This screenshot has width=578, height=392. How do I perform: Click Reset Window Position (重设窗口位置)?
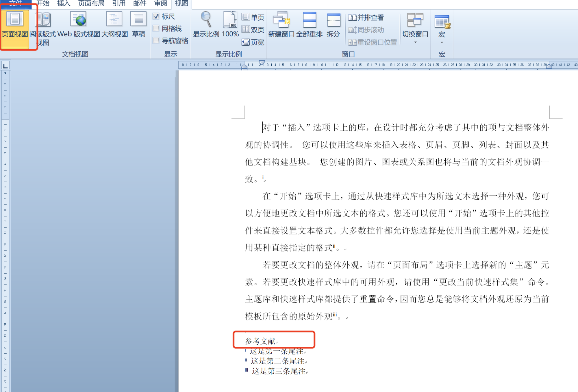pyautogui.click(x=373, y=42)
